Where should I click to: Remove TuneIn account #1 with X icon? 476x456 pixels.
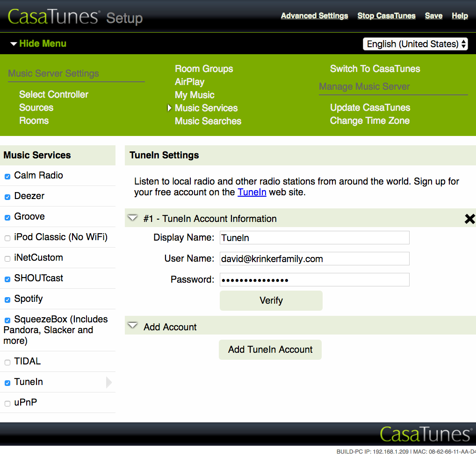pos(469,219)
